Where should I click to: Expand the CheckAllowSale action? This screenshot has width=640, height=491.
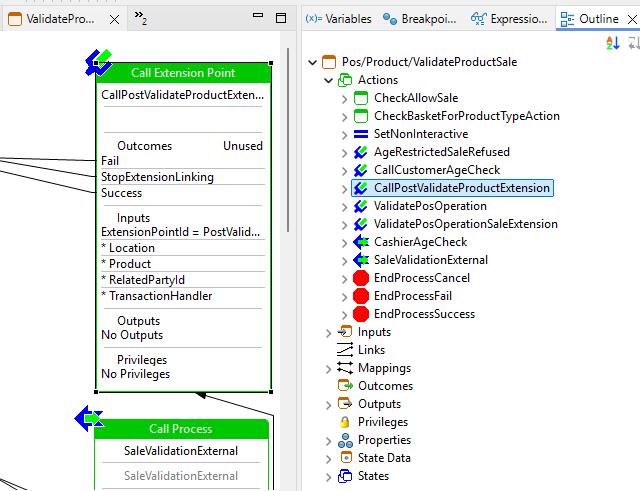click(x=344, y=99)
